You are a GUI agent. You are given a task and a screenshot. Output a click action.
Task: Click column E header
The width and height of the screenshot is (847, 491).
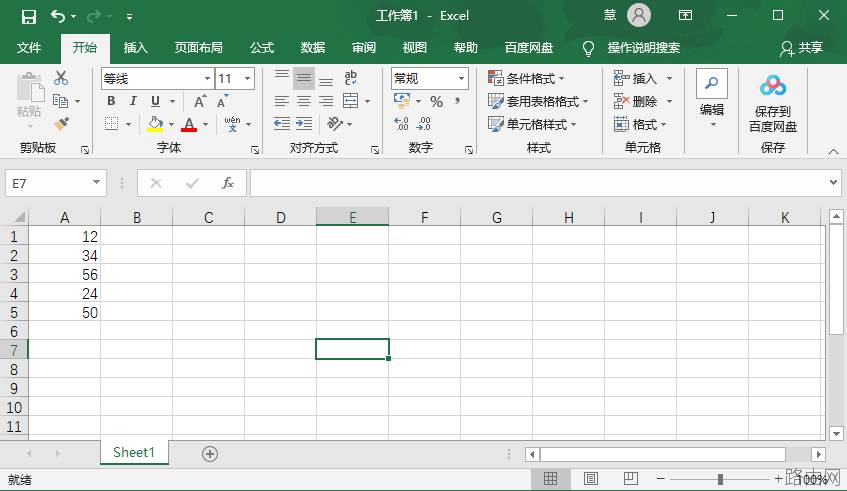(352, 217)
